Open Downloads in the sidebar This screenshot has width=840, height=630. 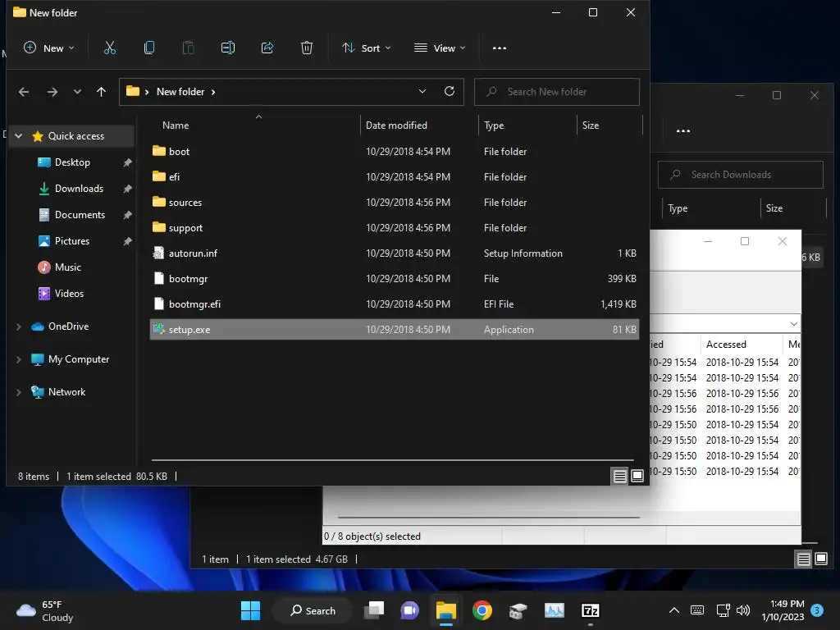click(79, 189)
